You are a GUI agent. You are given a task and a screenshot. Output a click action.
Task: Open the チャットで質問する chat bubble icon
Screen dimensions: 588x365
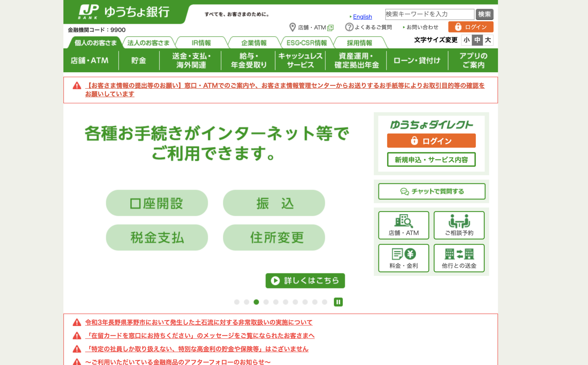pos(405,191)
